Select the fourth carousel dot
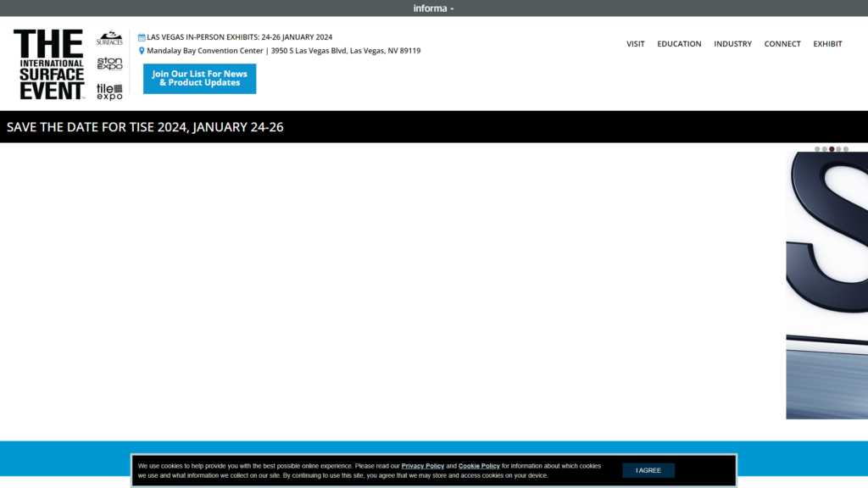This screenshot has width=868, height=488. 838,149
